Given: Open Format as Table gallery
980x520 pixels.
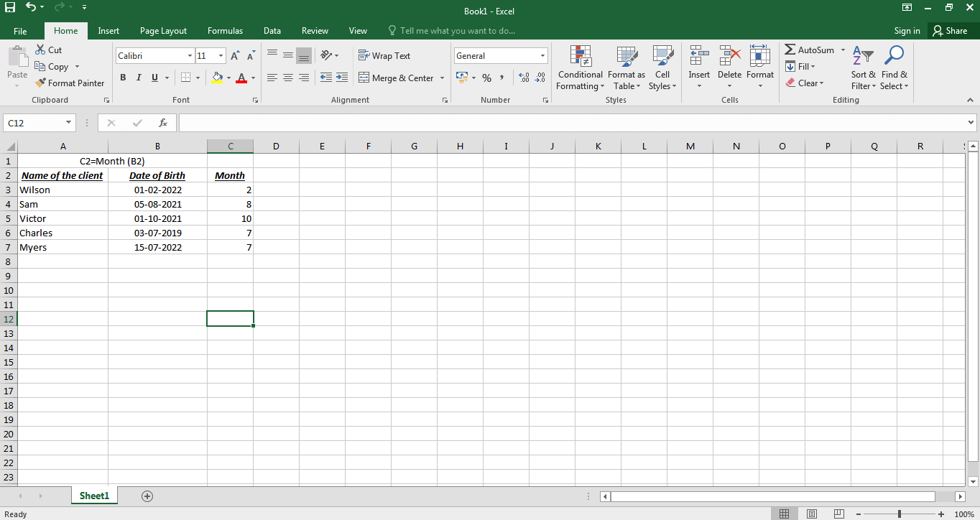Looking at the screenshot, I should (627, 68).
